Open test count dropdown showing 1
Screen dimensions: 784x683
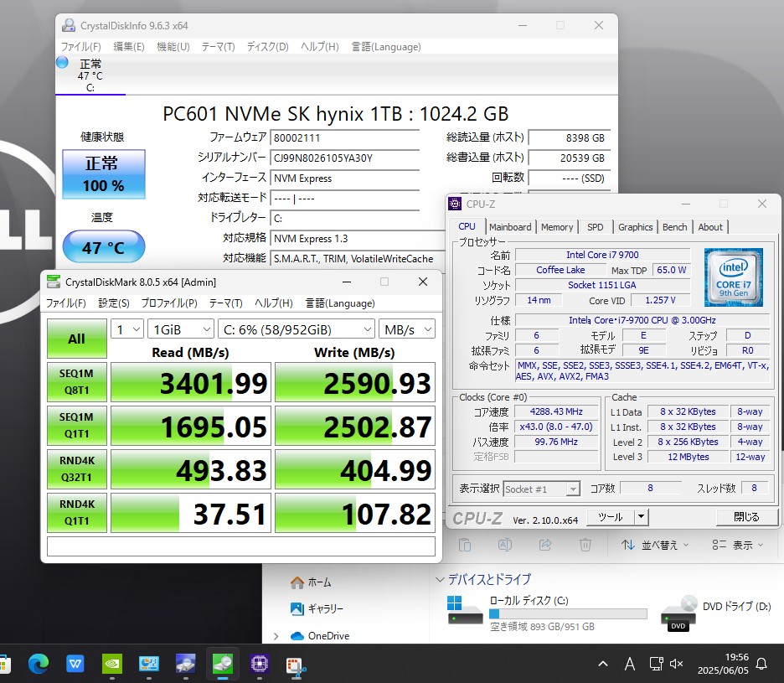(127, 329)
